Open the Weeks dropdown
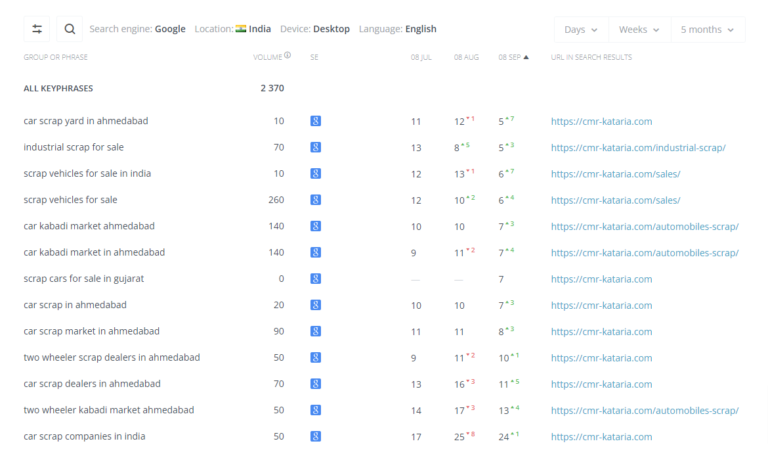Screen dimensions: 768x456 click(x=639, y=30)
